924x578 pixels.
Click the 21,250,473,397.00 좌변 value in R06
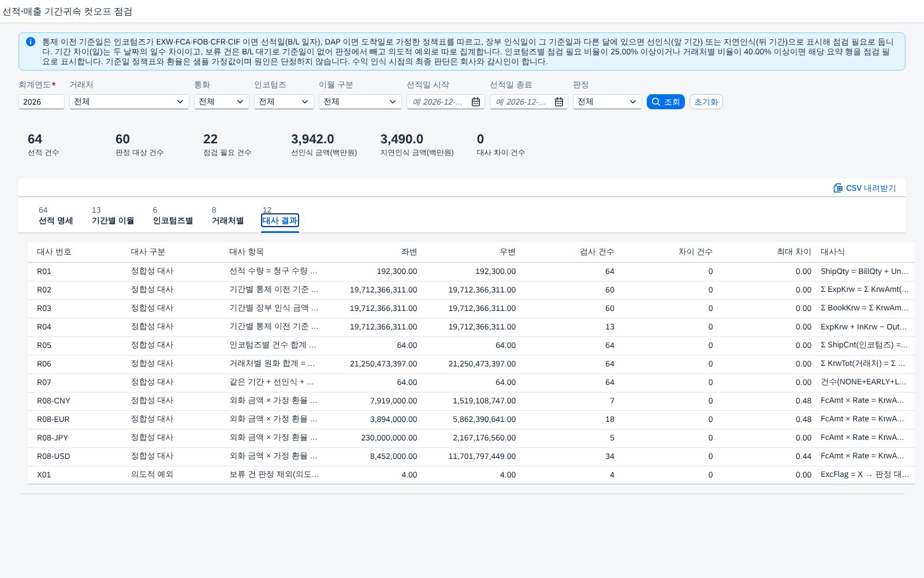coord(383,364)
